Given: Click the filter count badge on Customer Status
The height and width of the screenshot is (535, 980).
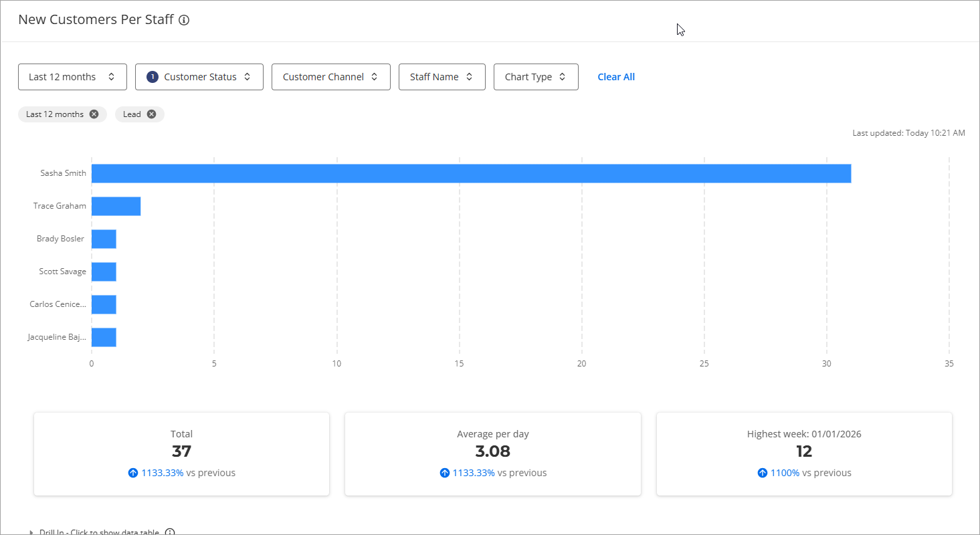Looking at the screenshot, I should (x=152, y=77).
